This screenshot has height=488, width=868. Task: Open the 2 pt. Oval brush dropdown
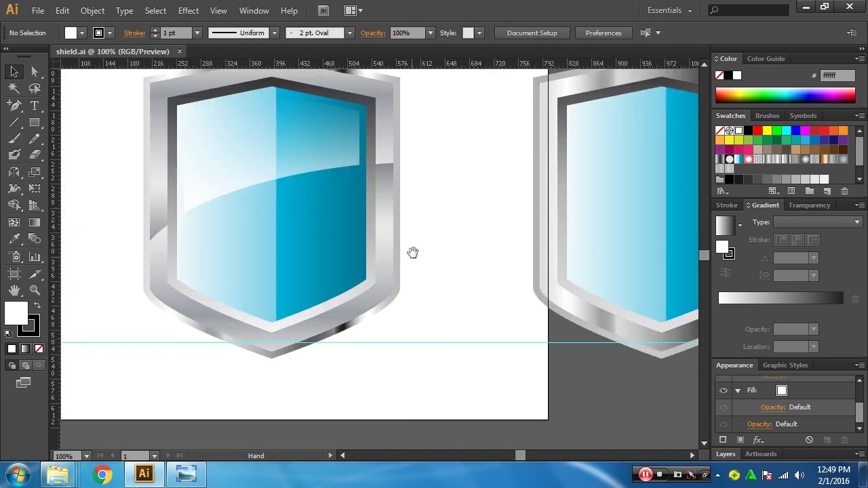[350, 33]
